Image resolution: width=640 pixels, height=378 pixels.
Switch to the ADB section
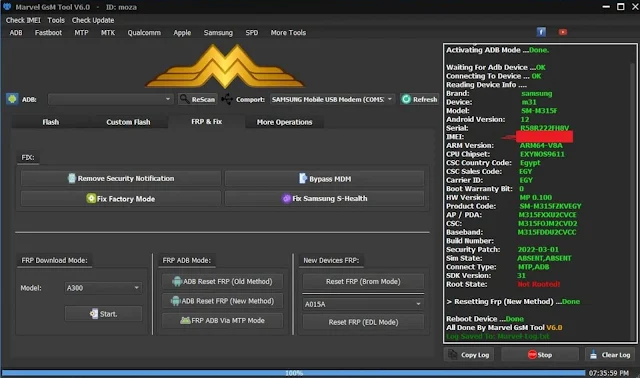click(16, 33)
